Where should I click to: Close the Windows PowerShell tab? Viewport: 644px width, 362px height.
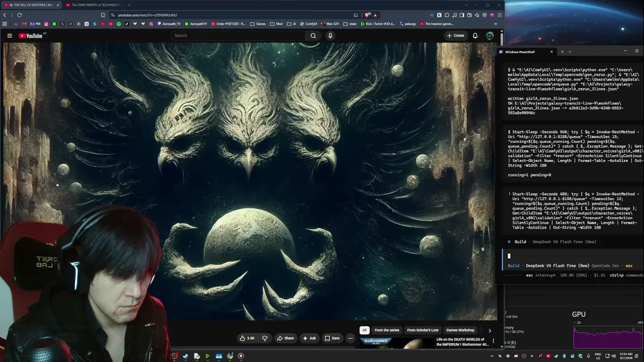click(x=551, y=51)
